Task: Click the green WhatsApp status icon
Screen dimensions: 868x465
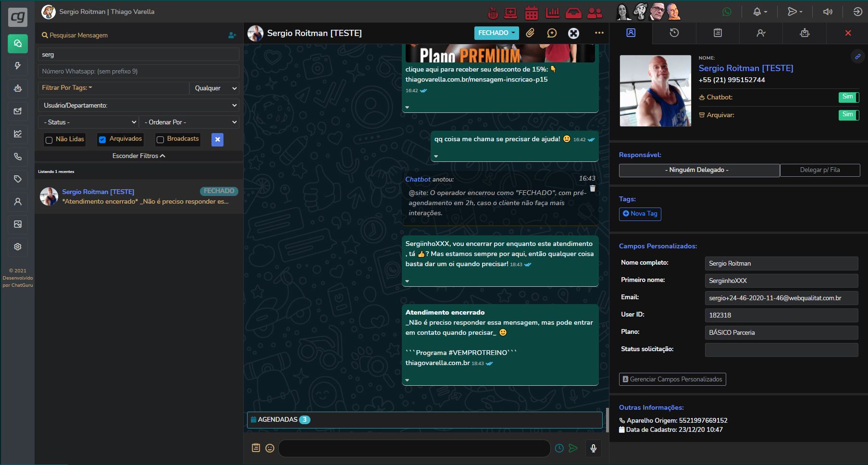Action: [727, 12]
